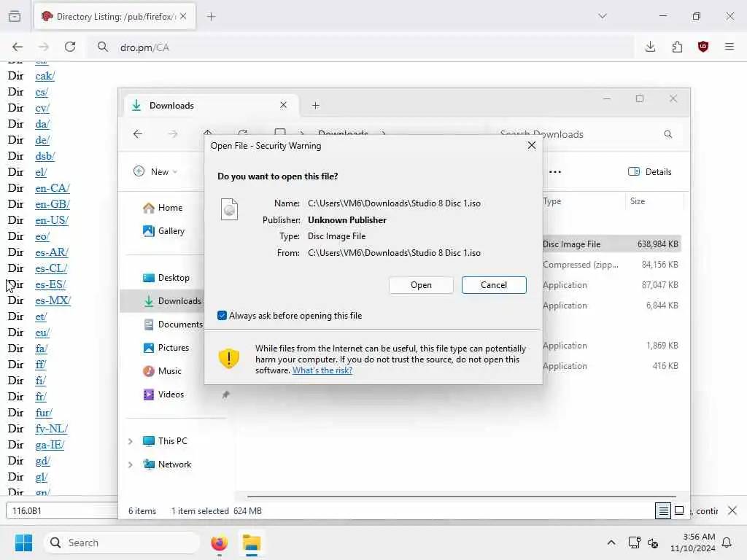Click the File Explorer taskbar icon

click(x=251, y=542)
